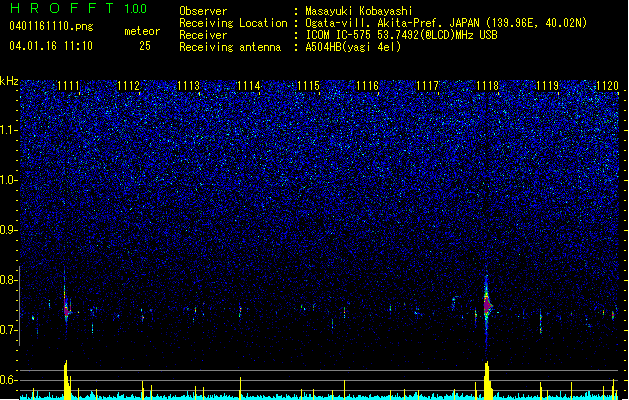Click the observer name Masayuki Kobayashi
The image size is (629, 400).
pos(359,11)
